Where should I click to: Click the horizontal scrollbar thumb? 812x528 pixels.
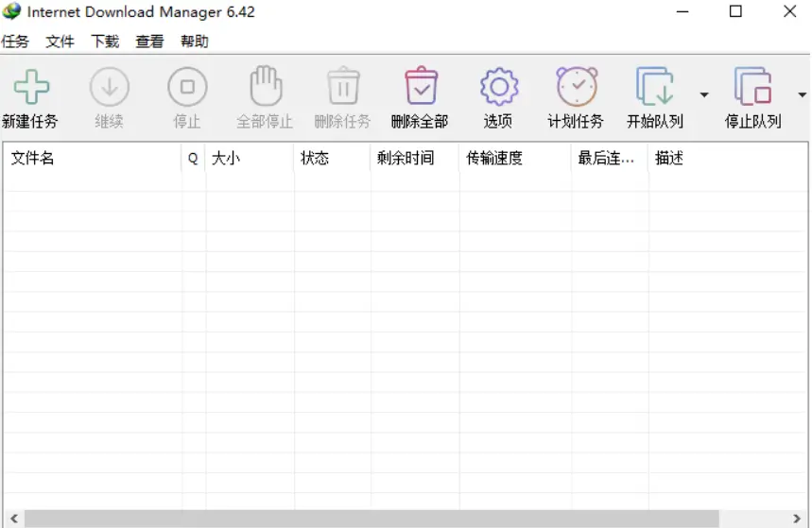coord(371,519)
